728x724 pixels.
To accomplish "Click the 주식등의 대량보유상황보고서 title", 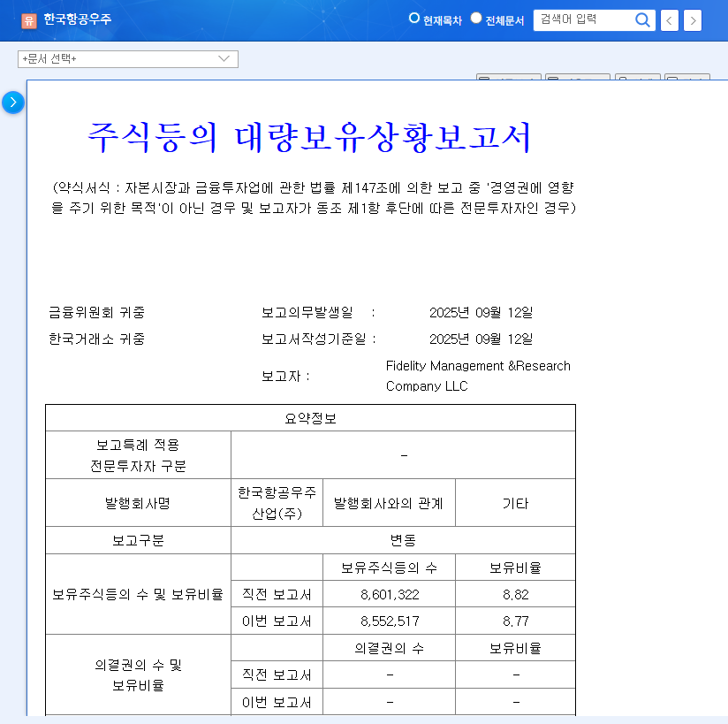I will (x=310, y=137).
